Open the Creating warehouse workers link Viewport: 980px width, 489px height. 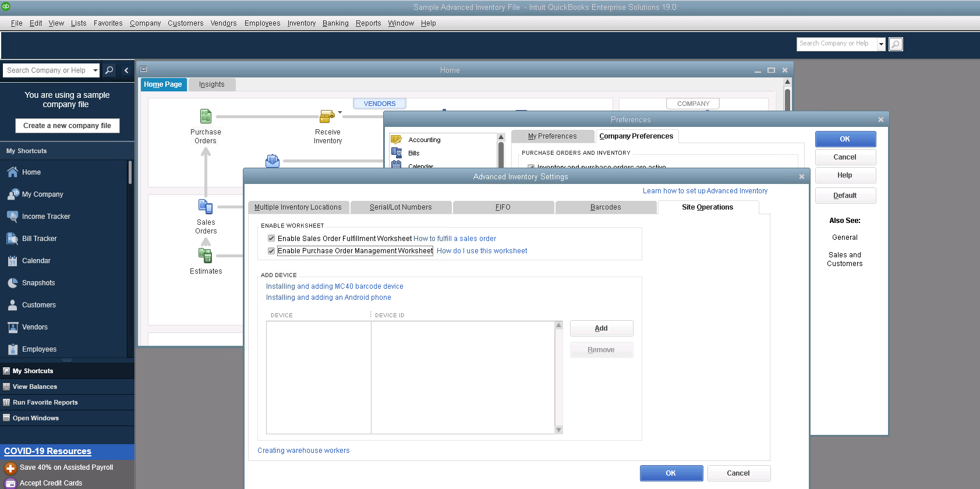[303, 451]
